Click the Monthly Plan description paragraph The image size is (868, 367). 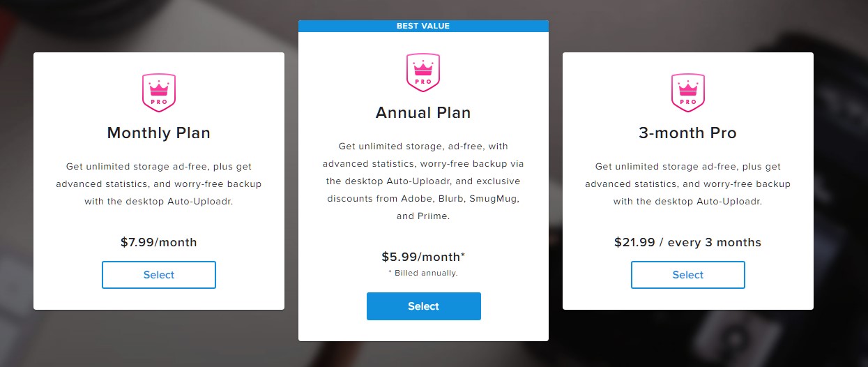[159, 184]
